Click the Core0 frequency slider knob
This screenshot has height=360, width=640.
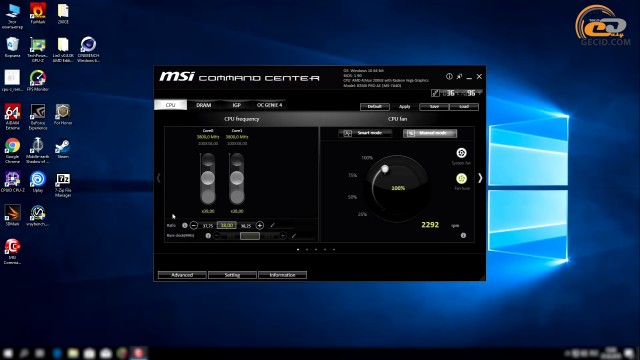[208, 178]
